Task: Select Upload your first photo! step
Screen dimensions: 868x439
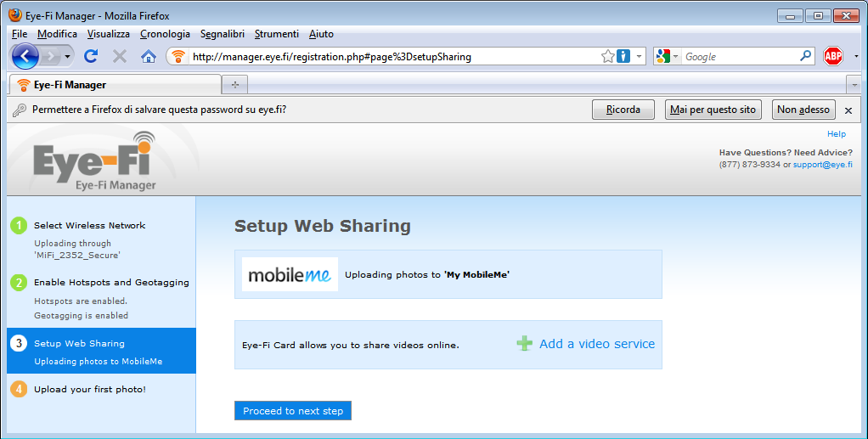Action: click(x=90, y=389)
